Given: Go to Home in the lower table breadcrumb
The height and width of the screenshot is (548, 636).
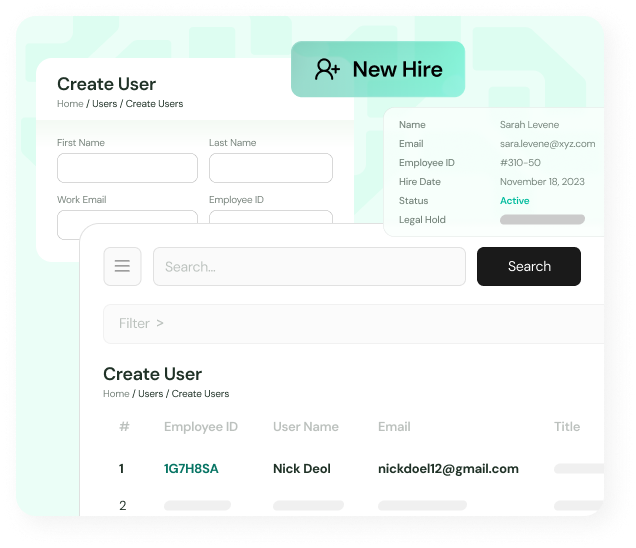Looking at the screenshot, I should pos(116,394).
